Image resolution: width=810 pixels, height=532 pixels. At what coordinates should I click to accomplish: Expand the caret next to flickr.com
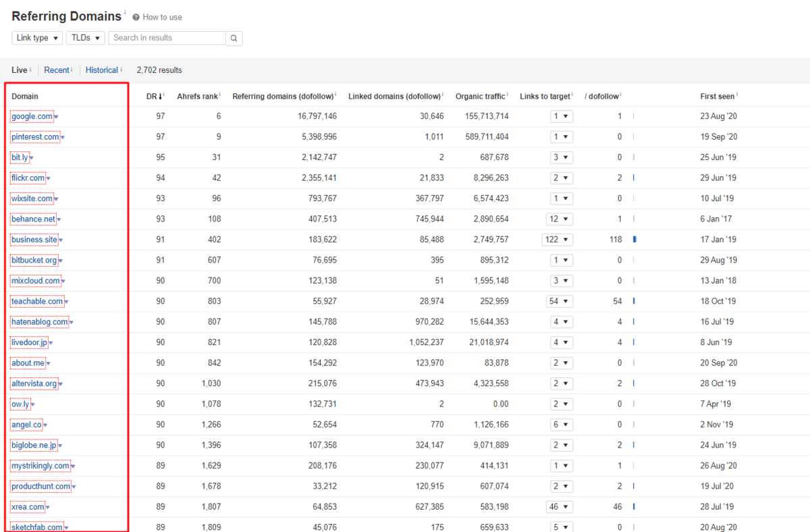tap(48, 179)
